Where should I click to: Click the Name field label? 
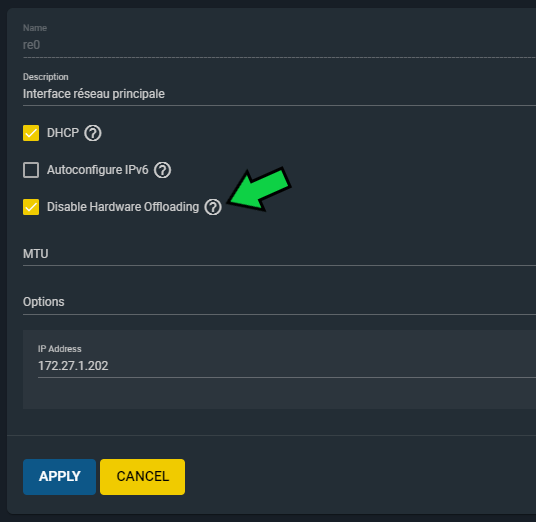(35, 28)
